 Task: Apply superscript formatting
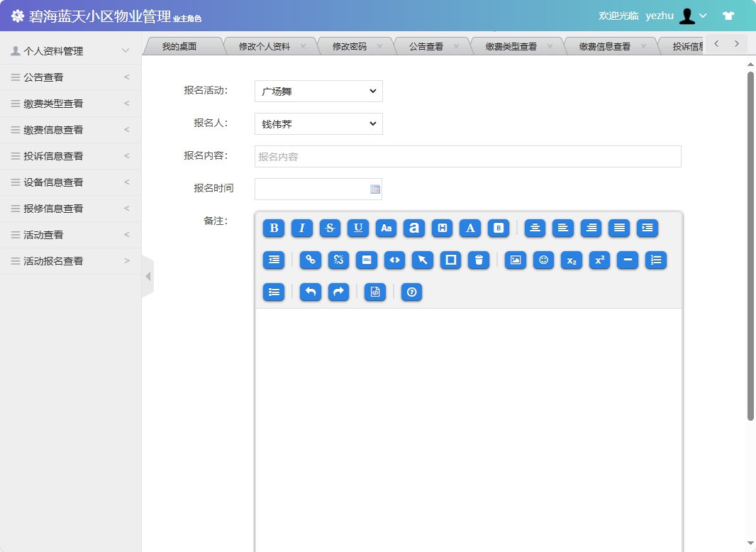coord(599,260)
